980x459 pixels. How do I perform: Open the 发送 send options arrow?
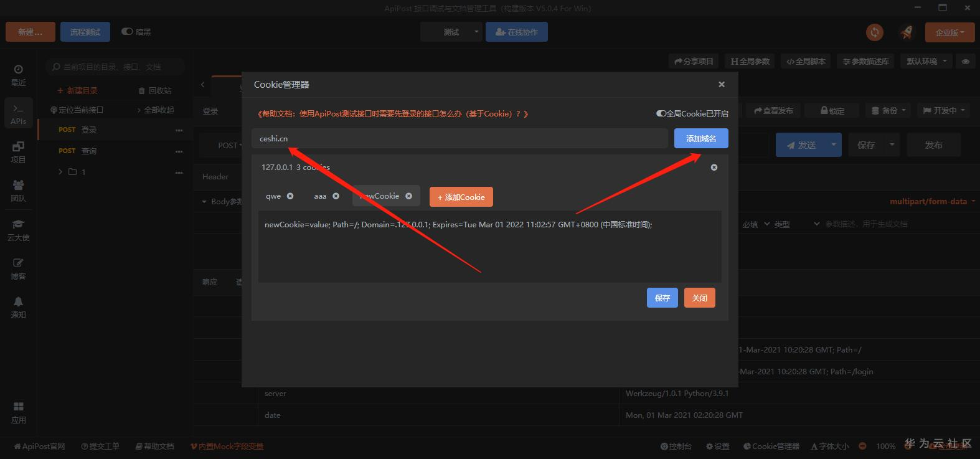834,145
